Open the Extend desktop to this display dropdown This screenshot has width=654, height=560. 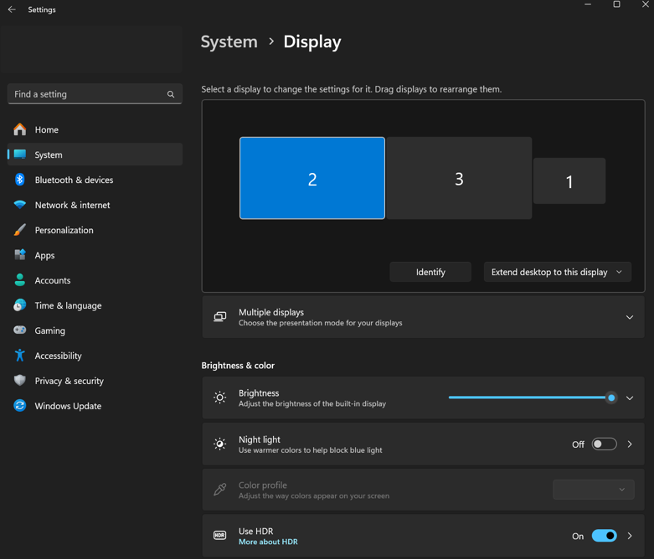click(x=557, y=272)
